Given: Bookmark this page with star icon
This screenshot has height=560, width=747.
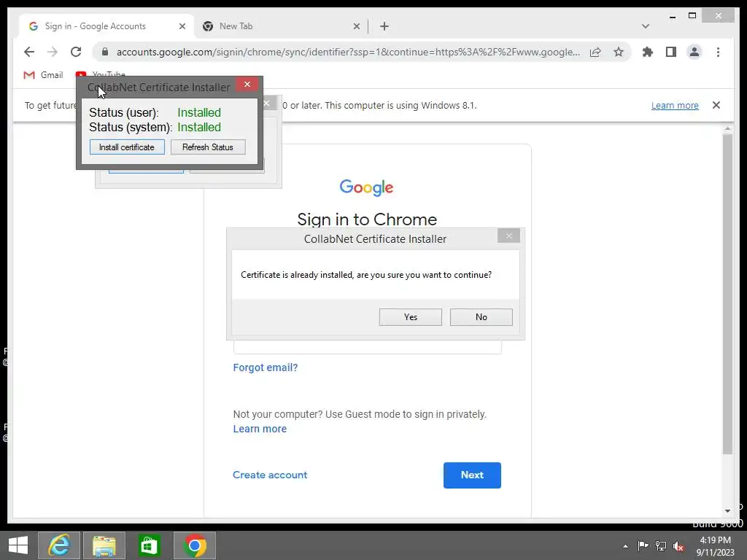Looking at the screenshot, I should (x=619, y=52).
